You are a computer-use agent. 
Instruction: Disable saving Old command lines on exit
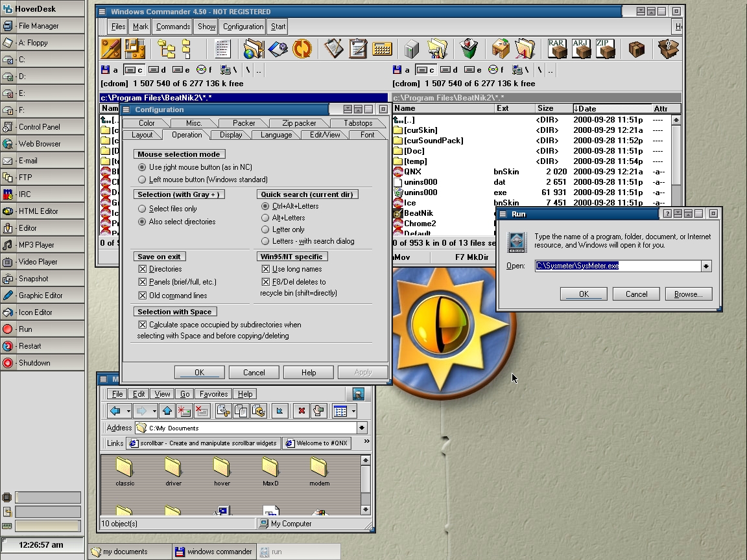[143, 296]
